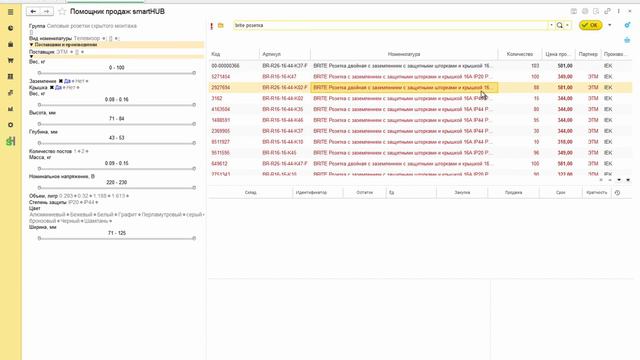The height and width of the screenshot is (360, 640).
Task: Select Нет for Заземление
Action: coord(80,81)
